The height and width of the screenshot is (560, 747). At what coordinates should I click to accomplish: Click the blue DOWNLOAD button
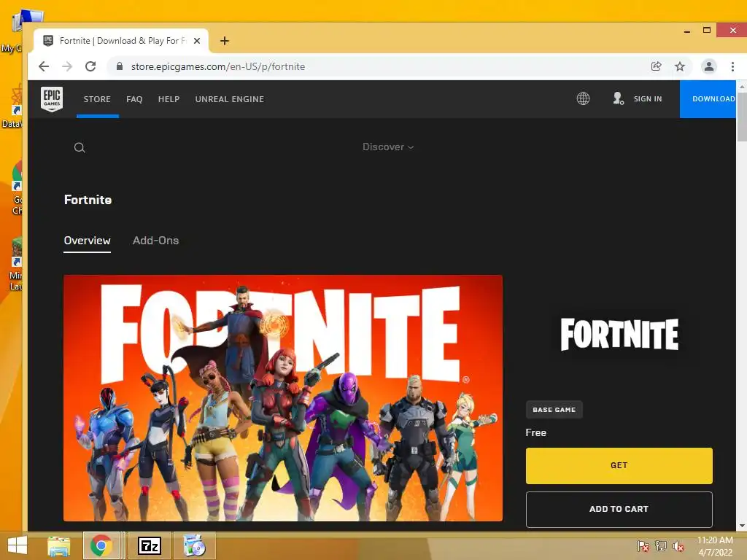pyautogui.click(x=708, y=98)
